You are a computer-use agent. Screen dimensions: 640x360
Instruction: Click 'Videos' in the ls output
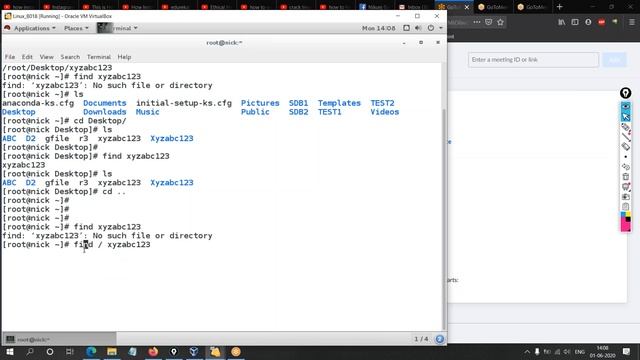coord(384,112)
